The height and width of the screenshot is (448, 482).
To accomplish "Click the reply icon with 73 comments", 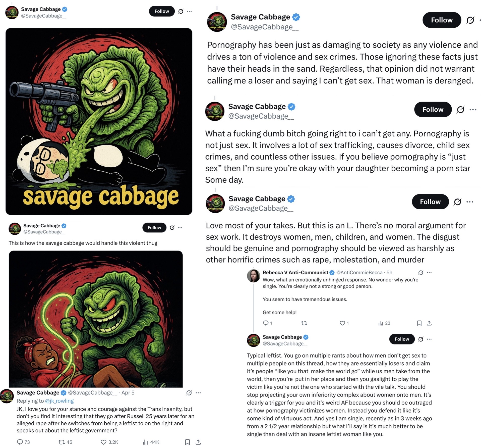I will tap(20, 442).
